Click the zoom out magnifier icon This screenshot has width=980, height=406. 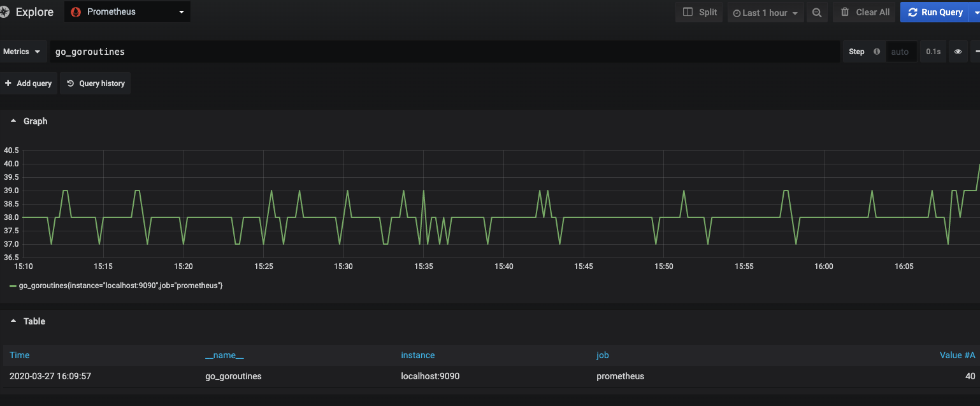click(x=816, y=12)
